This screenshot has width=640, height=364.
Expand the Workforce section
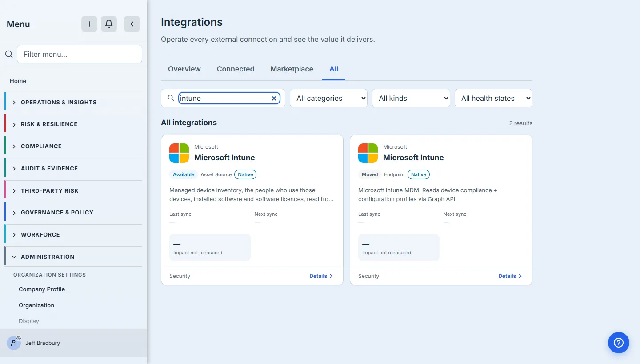click(x=73, y=235)
